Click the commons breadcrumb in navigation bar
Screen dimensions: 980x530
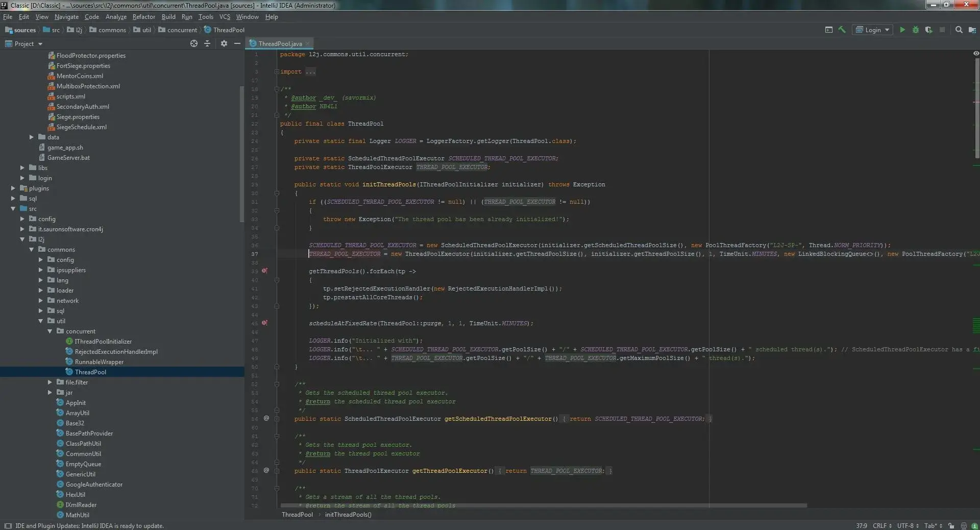(108, 30)
